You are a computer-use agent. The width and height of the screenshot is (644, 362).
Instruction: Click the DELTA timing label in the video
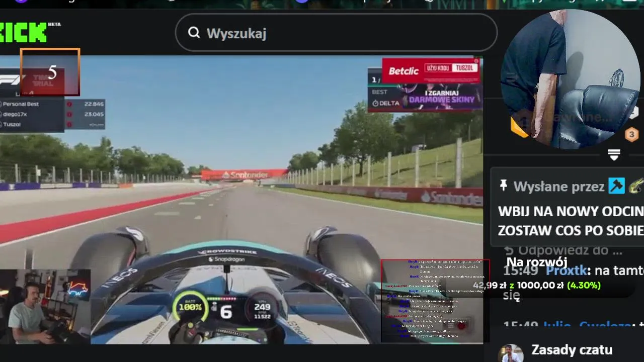tap(386, 103)
